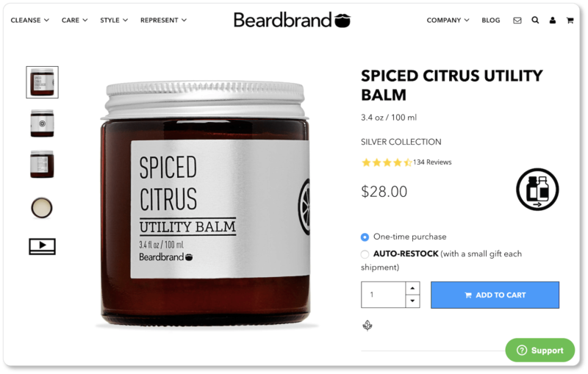Select the AUTO-RESTOCK radio option

point(365,254)
